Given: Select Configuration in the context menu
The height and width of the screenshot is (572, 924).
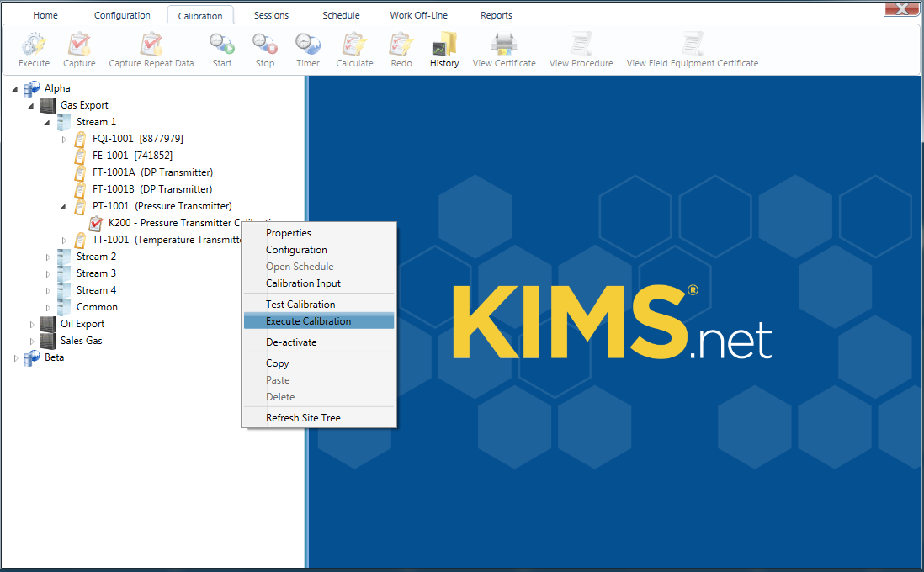Looking at the screenshot, I should pyautogui.click(x=319, y=250).
